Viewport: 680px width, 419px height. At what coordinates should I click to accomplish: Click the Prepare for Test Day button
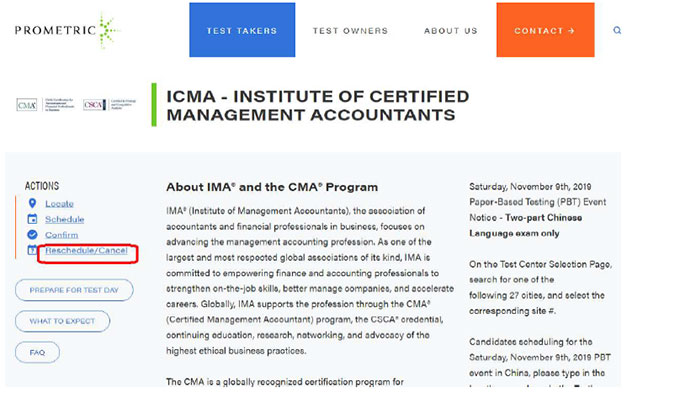pos(74,290)
